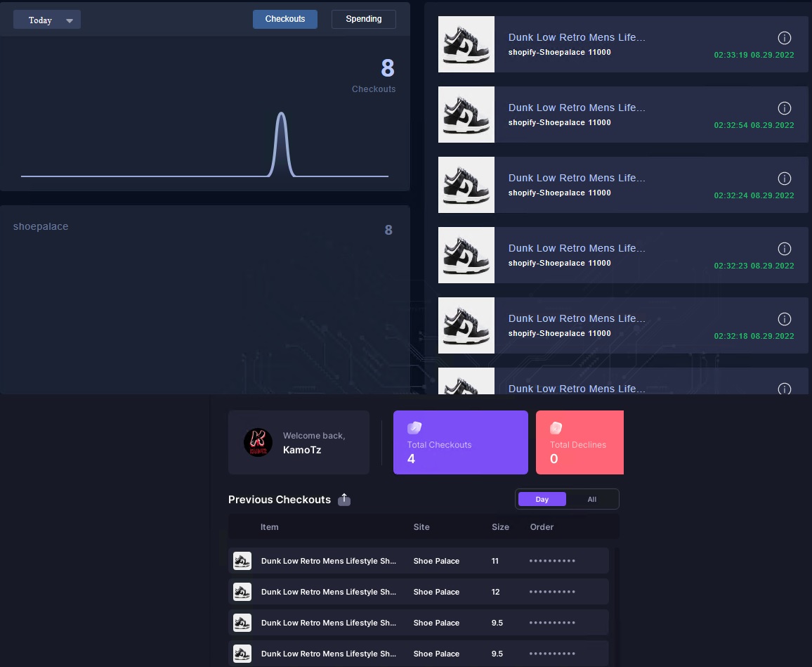Click the Total Checkouts card icon

[x=414, y=427]
